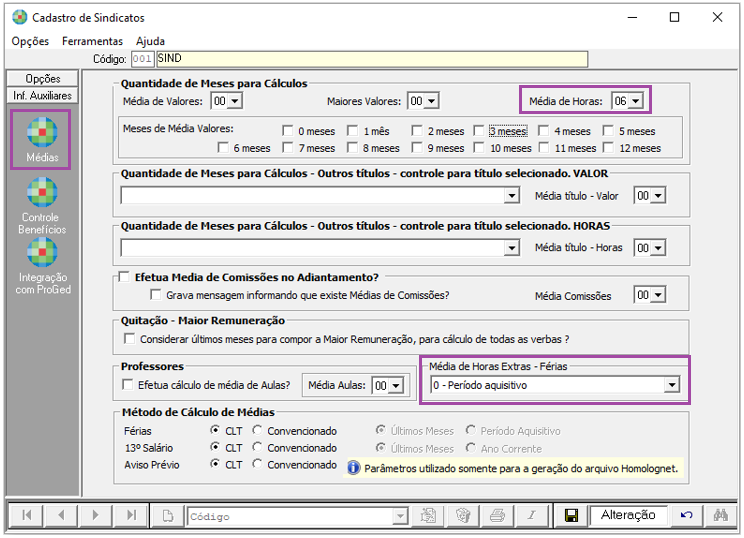
Task: Click the delete trash icon in bottom toolbar
Action: coord(463,515)
